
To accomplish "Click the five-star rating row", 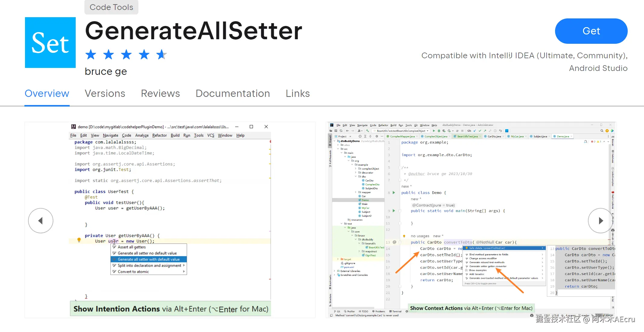I will (x=126, y=55).
